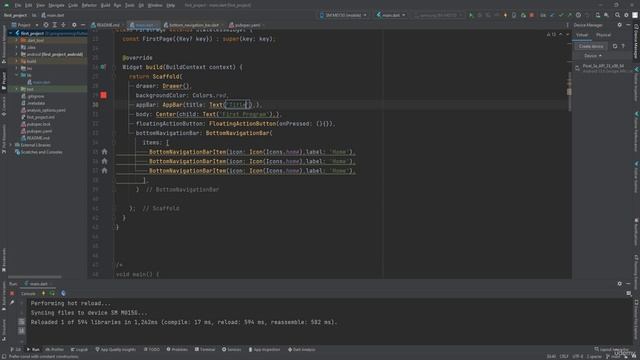Image resolution: width=640 pixels, height=360 pixels.
Task: Open Logcat tool window button
Action: 79,349
